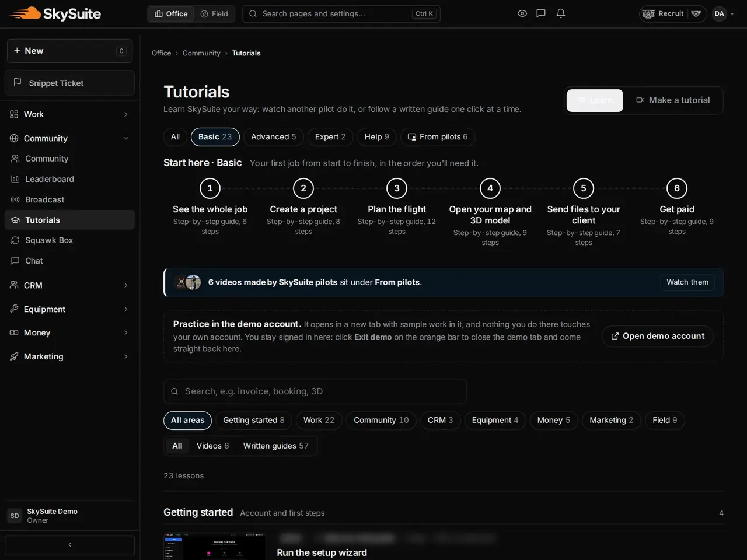Open Squawk Box in the sidebar
Image resolution: width=747 pixels, height=560 pixels.
[x=69, y=240]
